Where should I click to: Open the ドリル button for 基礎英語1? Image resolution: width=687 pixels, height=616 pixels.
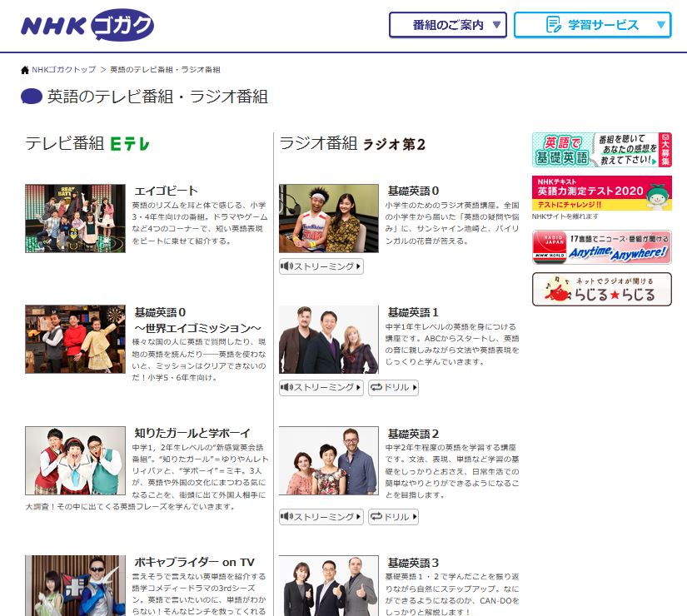(393, 388)
